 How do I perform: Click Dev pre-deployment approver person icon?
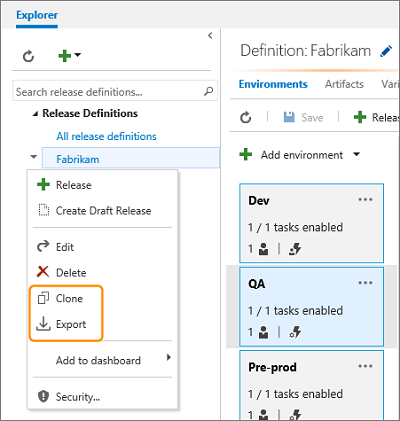[263, 249]
